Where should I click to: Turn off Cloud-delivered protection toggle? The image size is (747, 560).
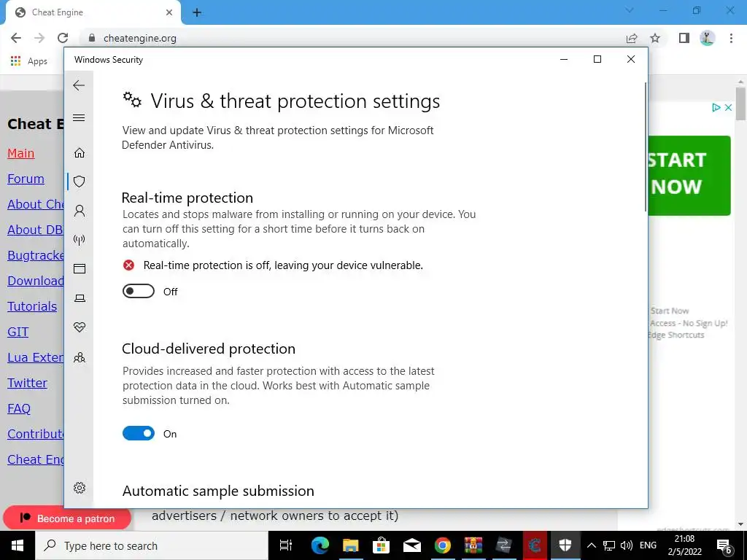coord(139,433)
